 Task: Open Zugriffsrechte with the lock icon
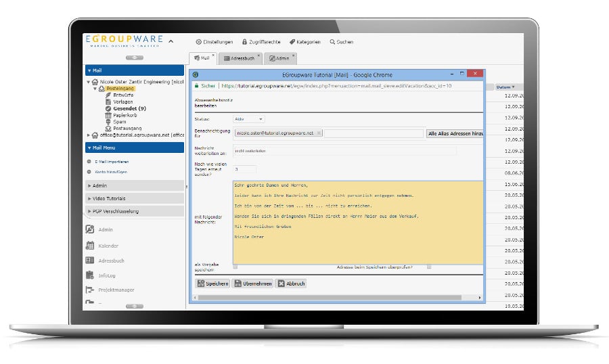(x=261, y=42)
